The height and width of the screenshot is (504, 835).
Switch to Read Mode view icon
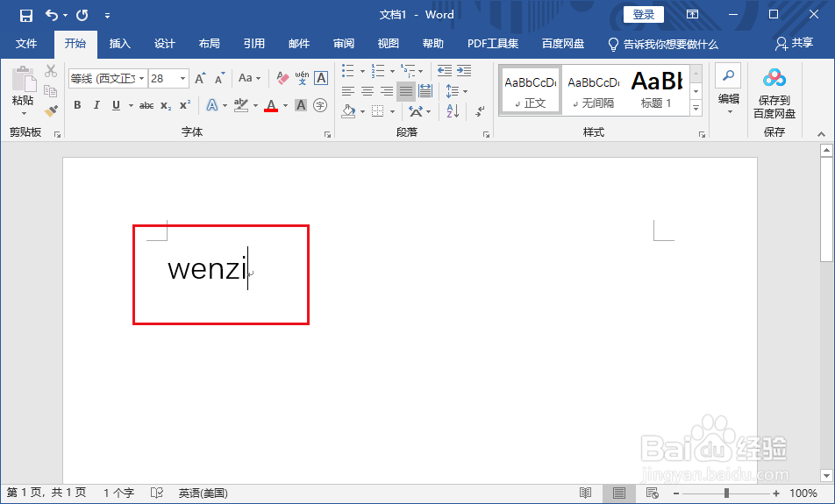pos(585,493)
